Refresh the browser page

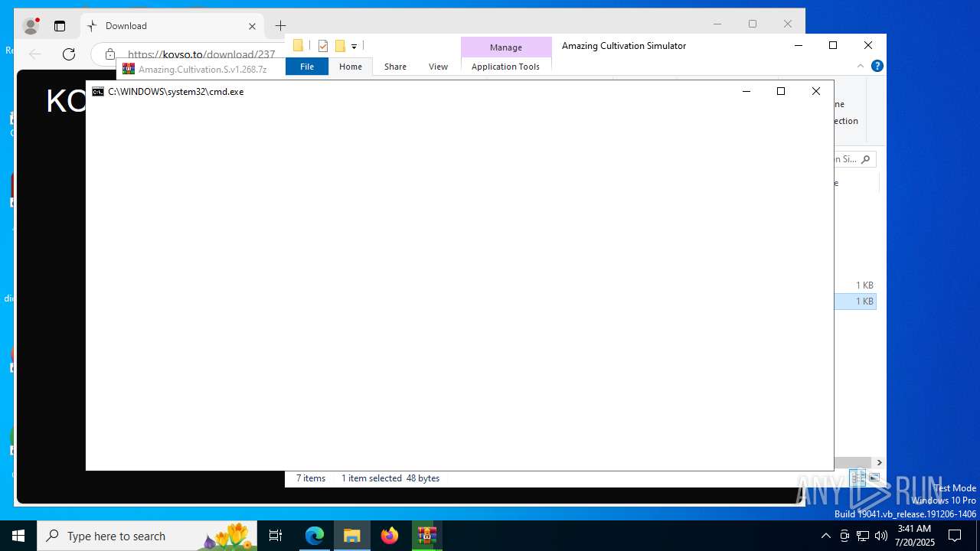pyautogui.click(x=69, y=54)
